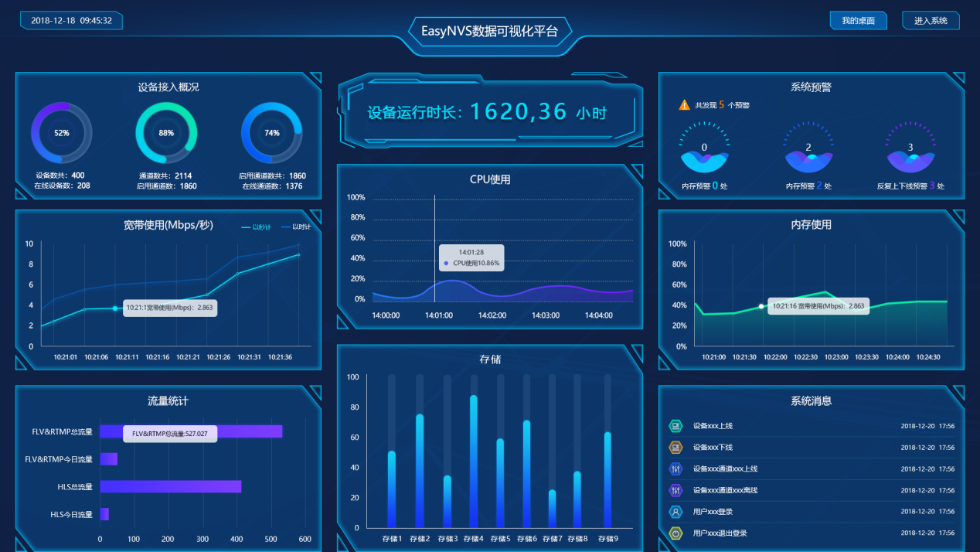Click the 存储6 bar in storage chart

coord(526,474)
